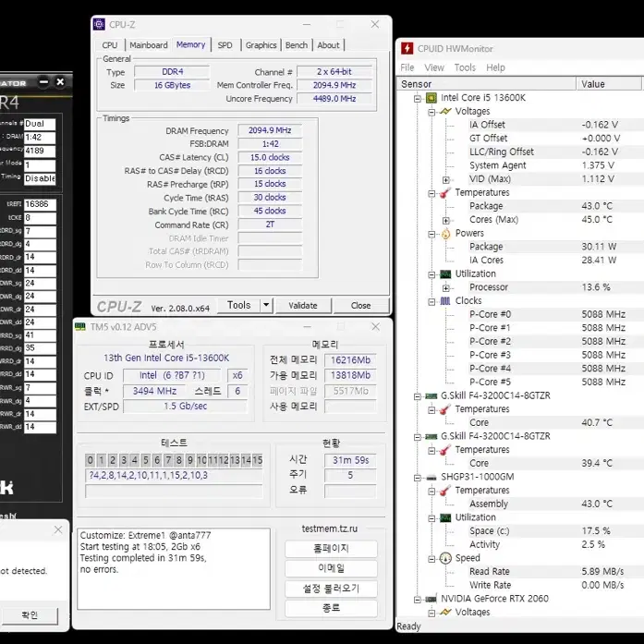Click the Validate button in CPU-Z
Viewport: 644px width, 644px height.
[x=303, y=306]
